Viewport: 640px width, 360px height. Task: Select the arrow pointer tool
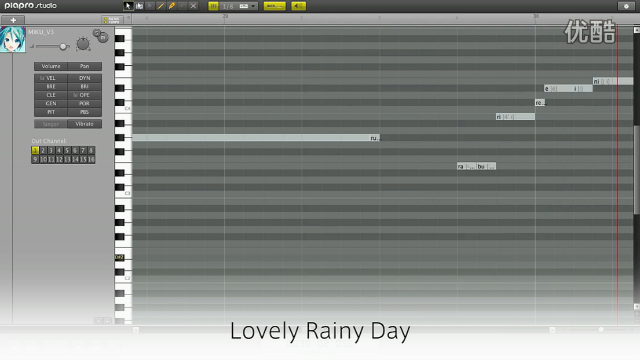128,6
